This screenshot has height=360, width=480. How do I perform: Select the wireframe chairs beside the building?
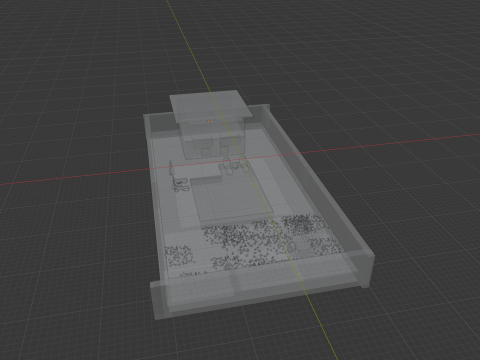235,165
